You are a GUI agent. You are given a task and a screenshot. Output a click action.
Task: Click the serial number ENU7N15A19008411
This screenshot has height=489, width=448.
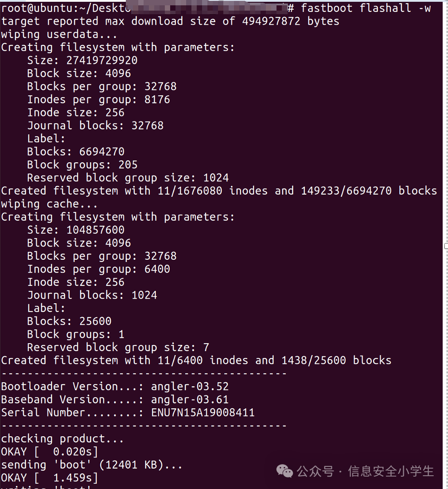203,412
